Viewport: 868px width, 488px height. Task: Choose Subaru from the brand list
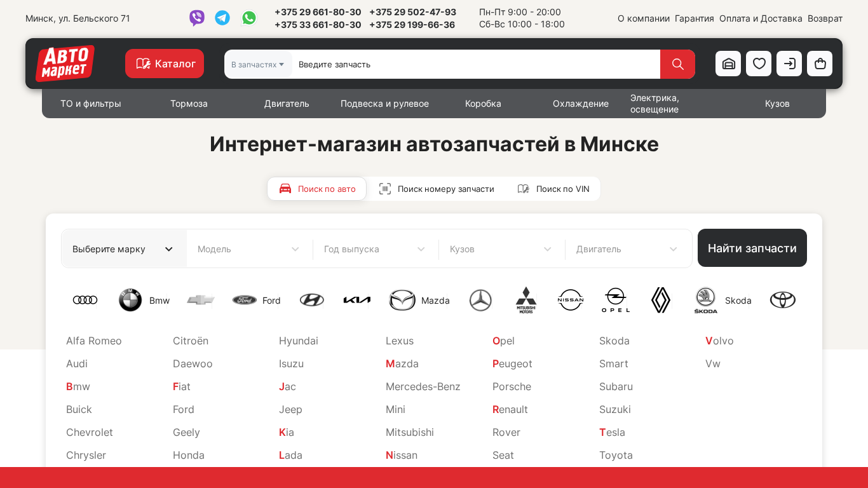616,386
